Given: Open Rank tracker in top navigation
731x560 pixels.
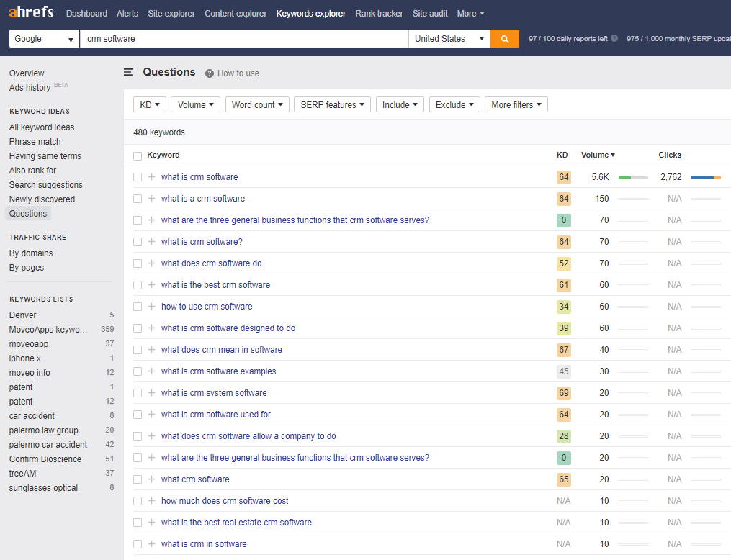Looking at the screenshot, I should [x=379, y=14].
